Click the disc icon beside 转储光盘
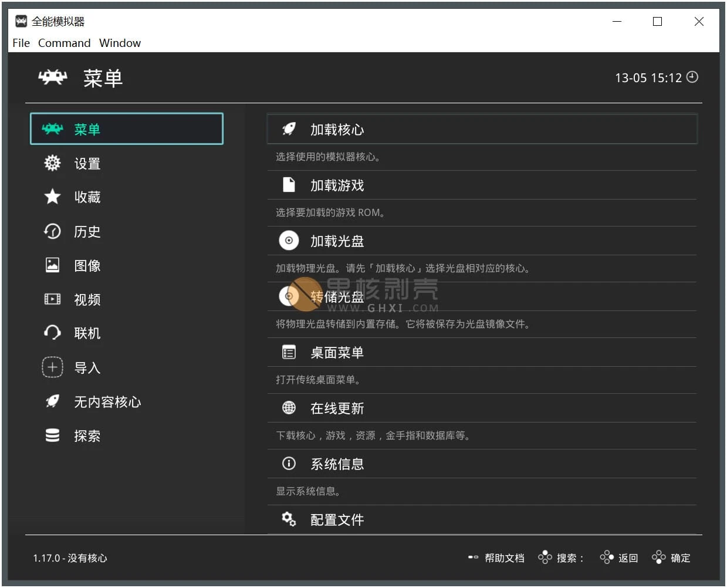The height and width of the screenshot is (588, 727). [x=289, y=296]
